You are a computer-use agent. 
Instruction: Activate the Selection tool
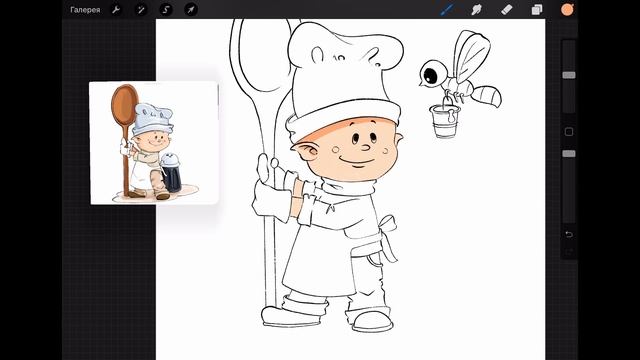point(166,9)
